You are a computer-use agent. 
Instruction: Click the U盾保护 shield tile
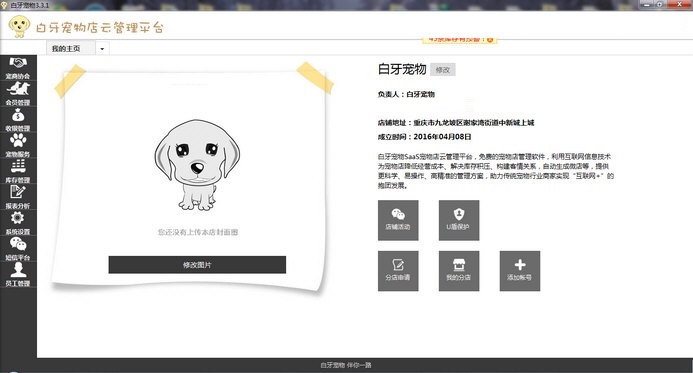(x=459, y=220)
